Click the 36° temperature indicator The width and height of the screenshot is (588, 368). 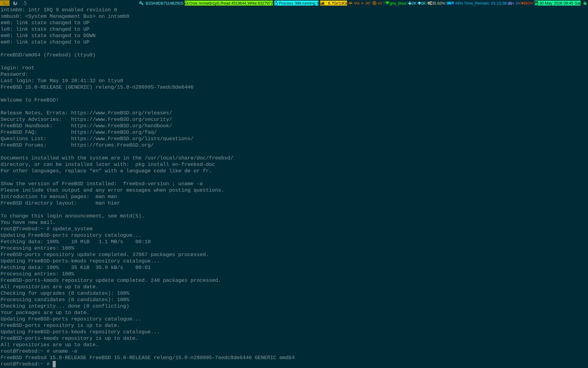coord(367,3)
